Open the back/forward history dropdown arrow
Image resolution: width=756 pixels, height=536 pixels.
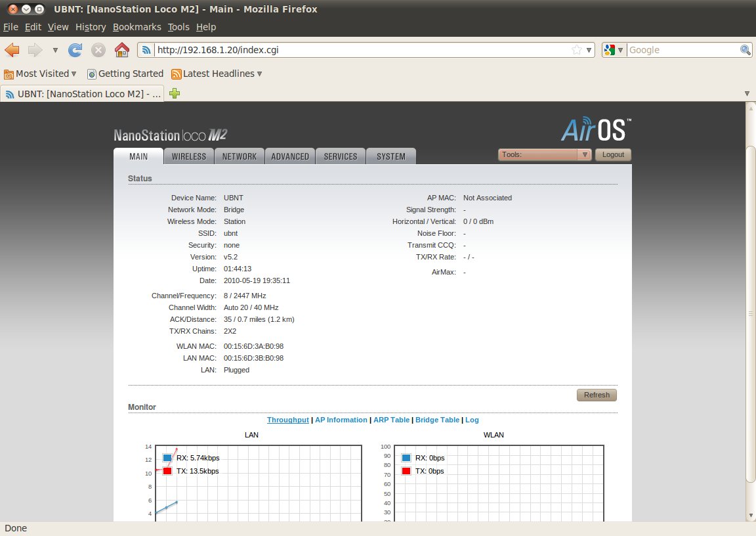pos(55,50)
